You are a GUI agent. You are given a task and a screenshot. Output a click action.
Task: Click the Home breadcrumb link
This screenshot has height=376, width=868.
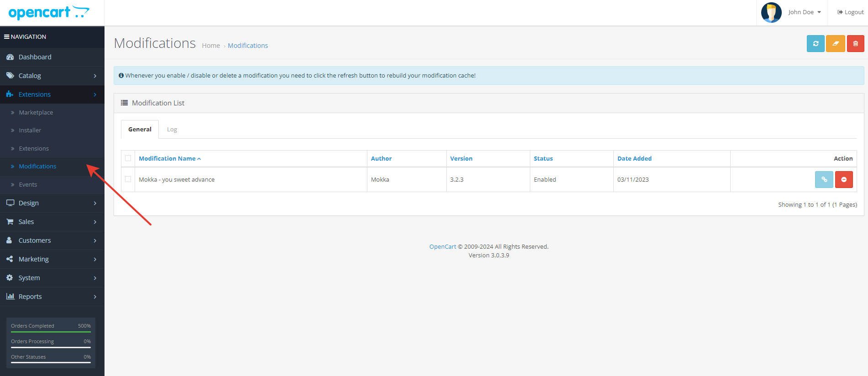[211, 46]
